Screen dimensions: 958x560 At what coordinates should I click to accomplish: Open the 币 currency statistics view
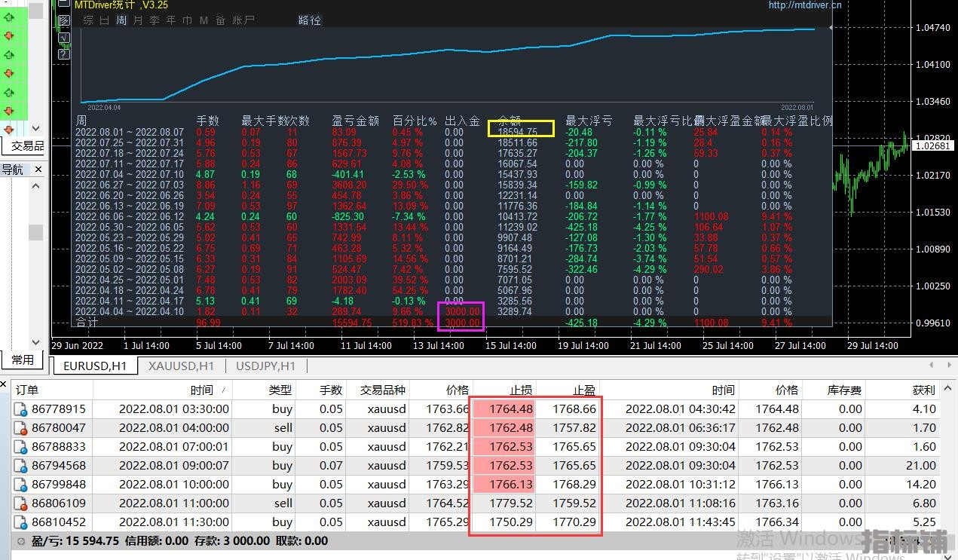click(188, 20)
